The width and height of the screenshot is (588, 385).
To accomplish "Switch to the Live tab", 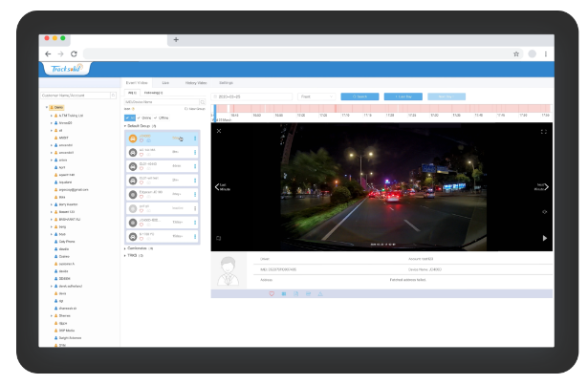I will [165, 84].
